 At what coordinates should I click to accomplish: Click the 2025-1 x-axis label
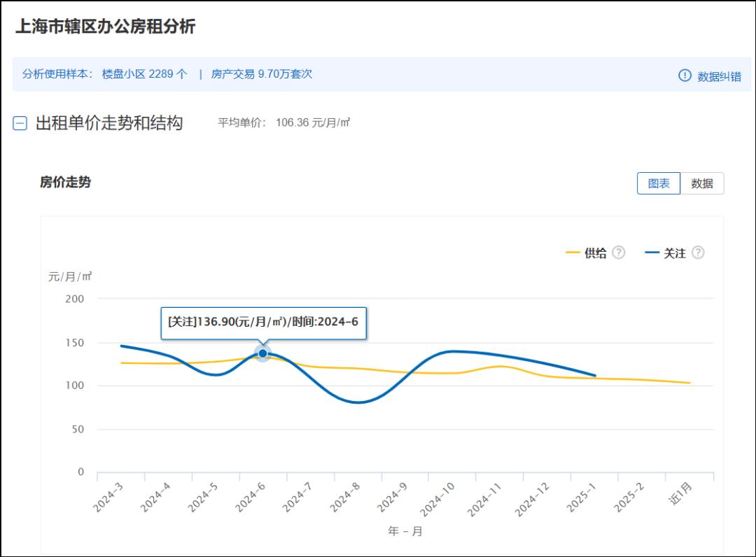[x=582, y=498]
